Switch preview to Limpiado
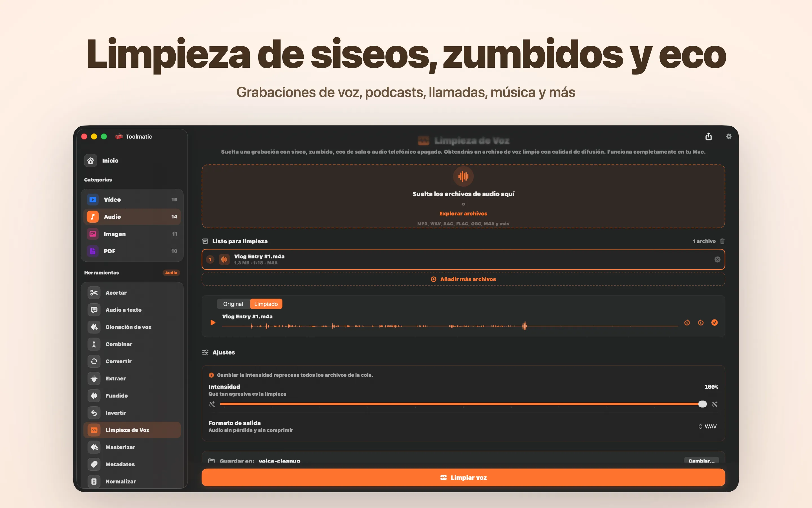The height and width of the screenshot is (508, 812). pos(266,304)
